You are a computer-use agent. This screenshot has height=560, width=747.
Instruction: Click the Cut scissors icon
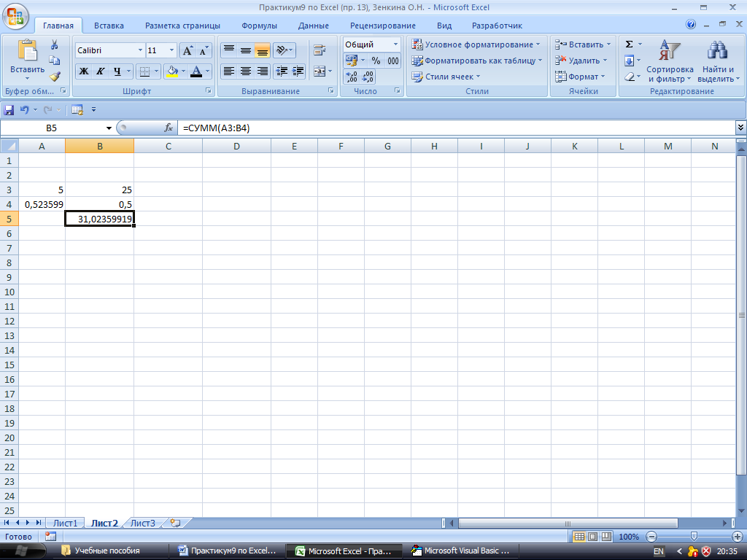tap(55, 44)
